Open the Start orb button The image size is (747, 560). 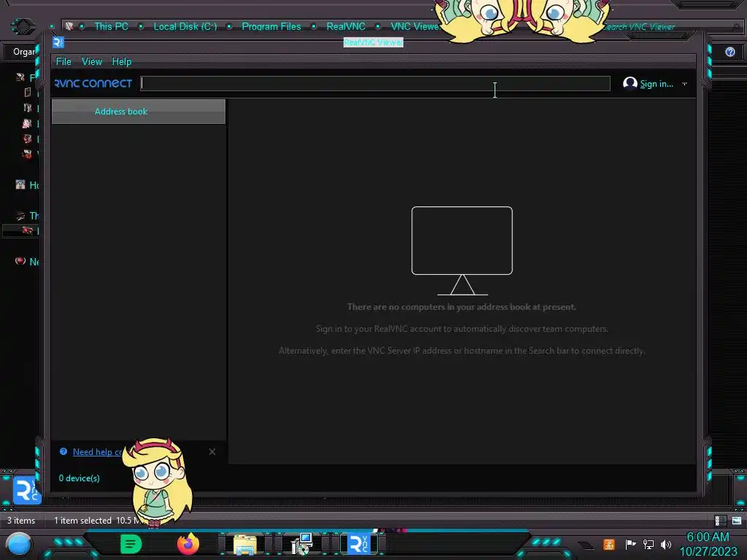[19, 545]
